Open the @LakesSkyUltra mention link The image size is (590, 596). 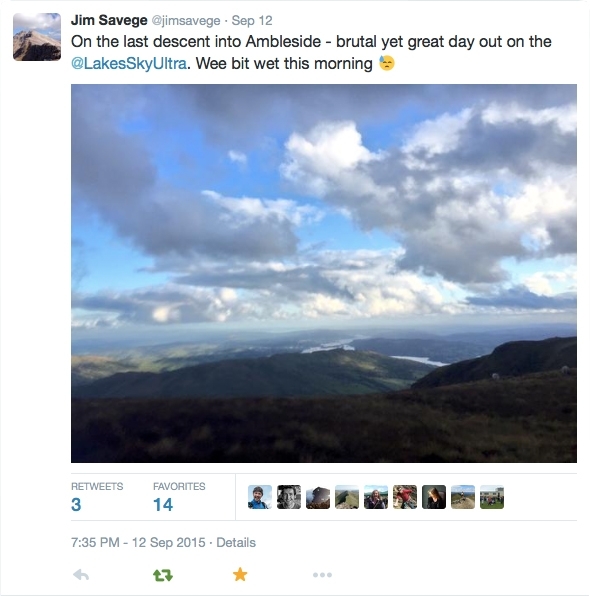point(129,63)
